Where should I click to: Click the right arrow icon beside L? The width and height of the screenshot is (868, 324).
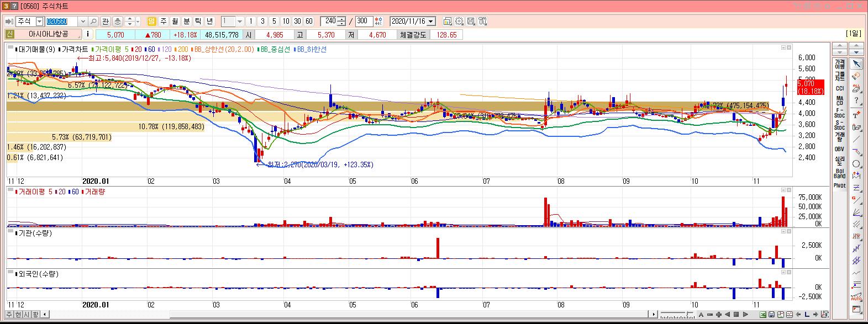(816, 315)
